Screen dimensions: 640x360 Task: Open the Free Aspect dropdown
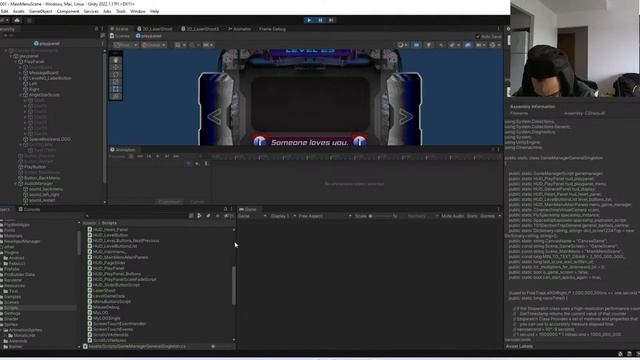325,216
